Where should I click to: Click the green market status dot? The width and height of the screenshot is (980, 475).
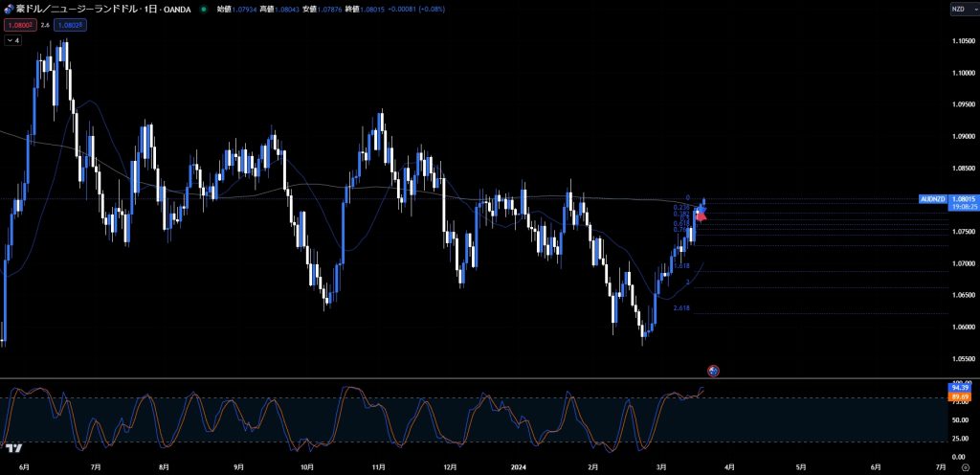coord(204,9)
